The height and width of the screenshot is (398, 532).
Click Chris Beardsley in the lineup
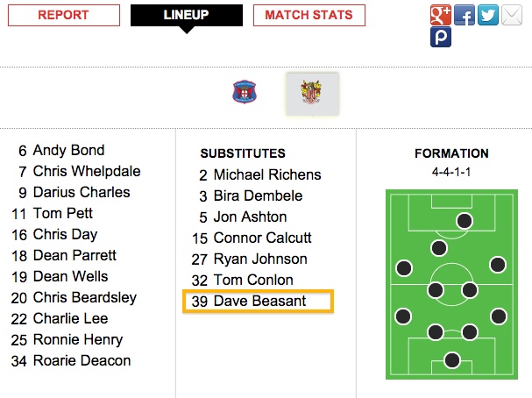pos(84,297)
